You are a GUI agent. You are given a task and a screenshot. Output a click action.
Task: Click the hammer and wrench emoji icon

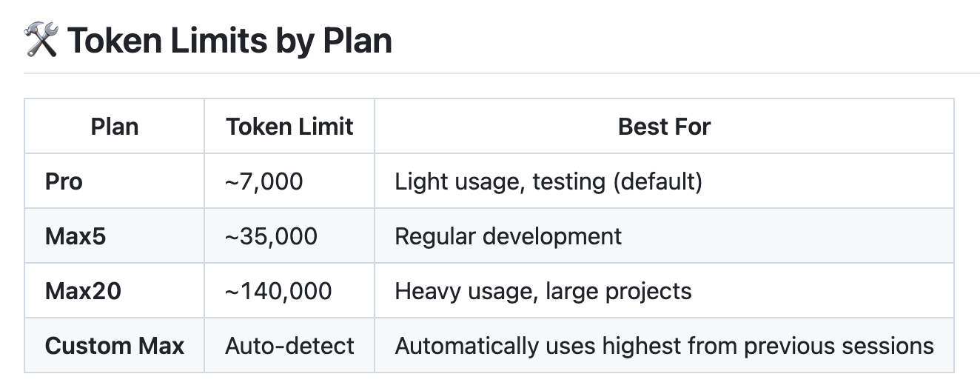pos(41,39)
